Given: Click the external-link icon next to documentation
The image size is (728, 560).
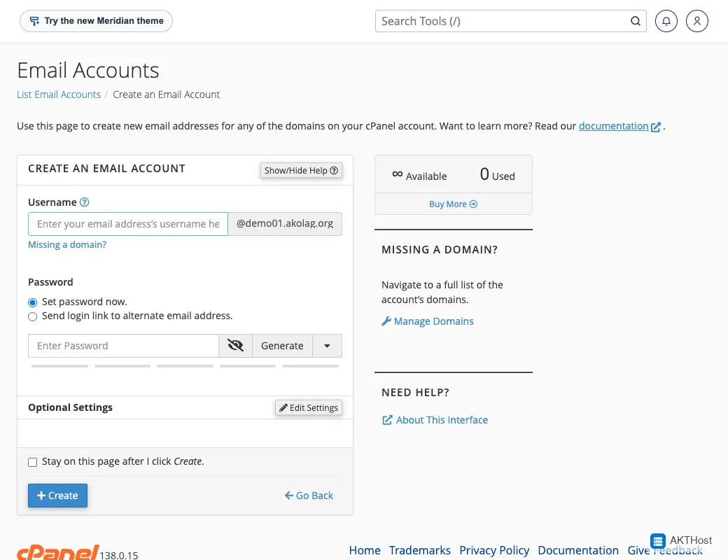Looking at the screenshot, I should (656, 127).
